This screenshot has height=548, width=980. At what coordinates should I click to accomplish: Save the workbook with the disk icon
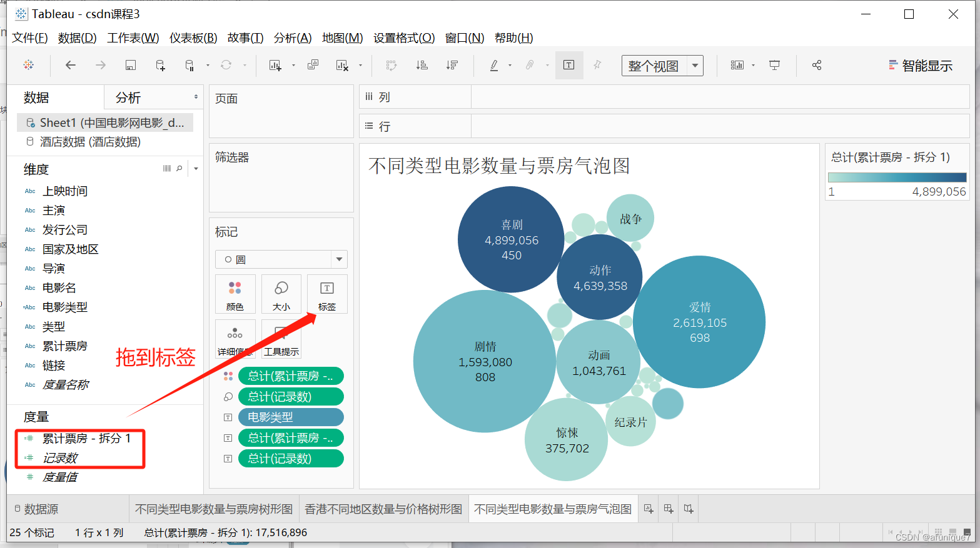(131, 65)
